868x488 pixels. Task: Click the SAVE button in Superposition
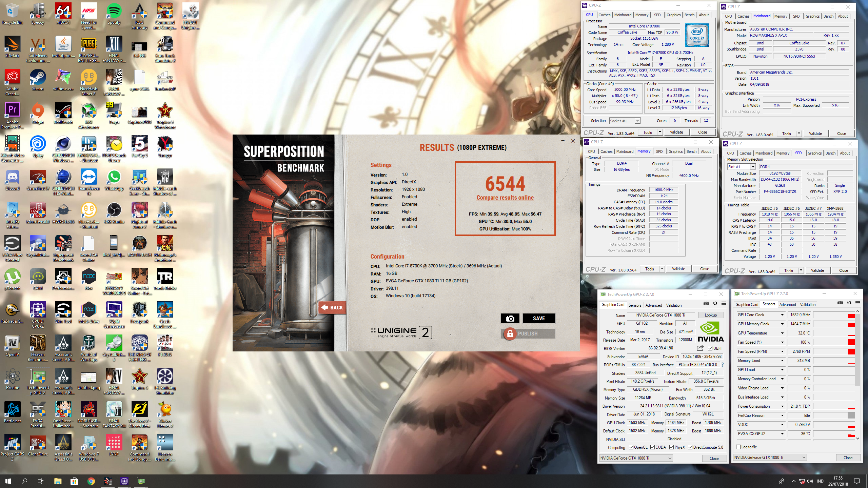point(539,319)
